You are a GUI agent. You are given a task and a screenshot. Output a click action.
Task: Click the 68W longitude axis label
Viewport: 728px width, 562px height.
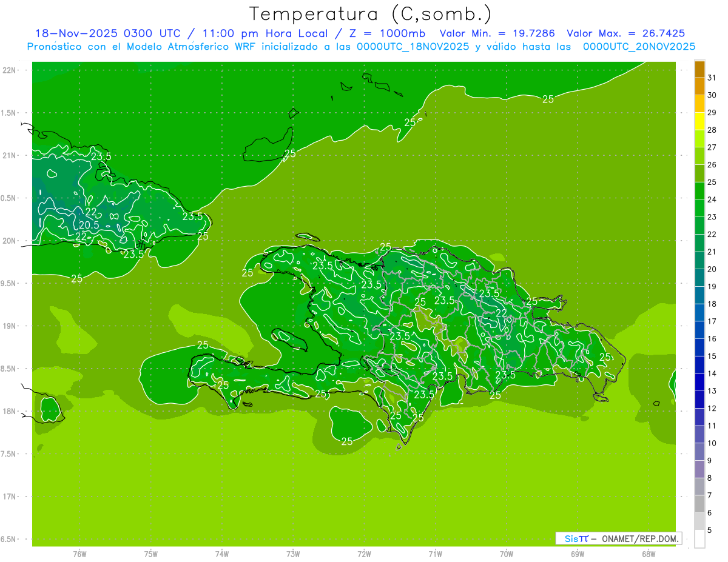[x=648, y=554]
